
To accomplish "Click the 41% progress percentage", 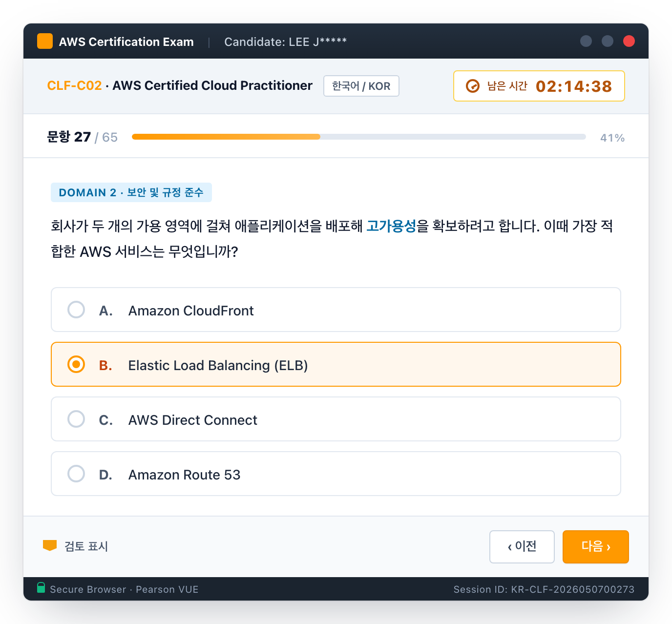I will pos(612,138).
